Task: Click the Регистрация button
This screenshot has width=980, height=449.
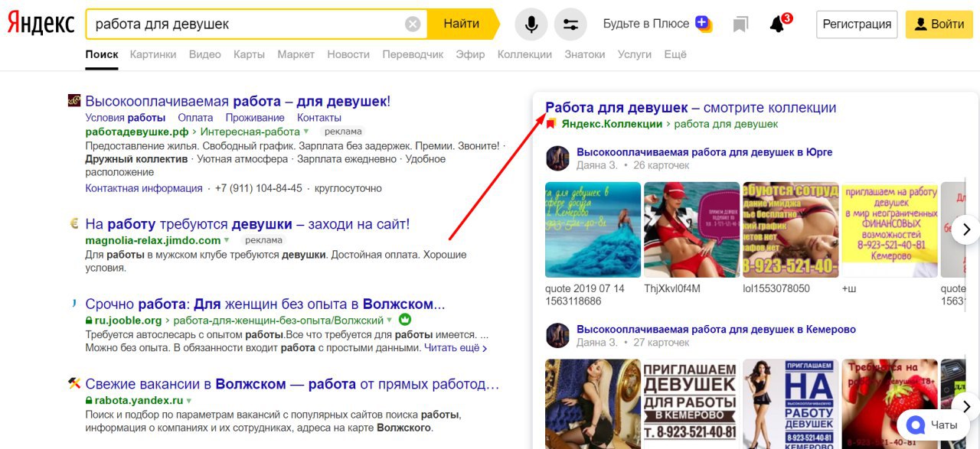Action: [857, 24]
